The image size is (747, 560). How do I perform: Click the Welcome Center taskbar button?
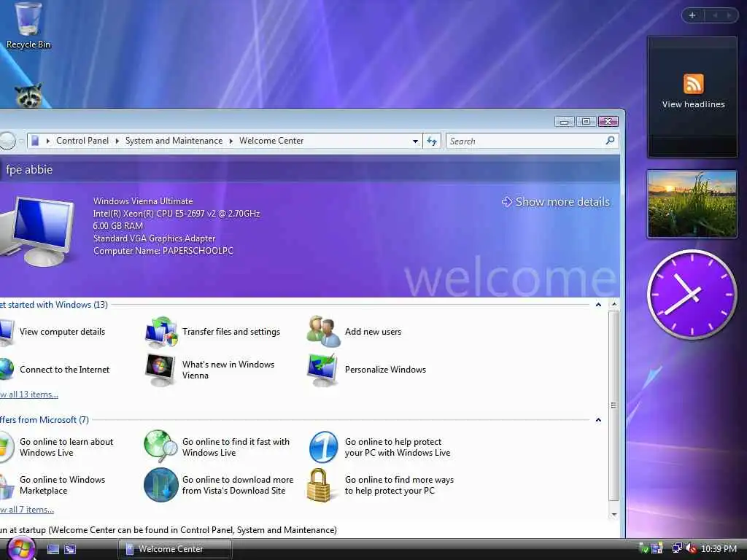[175, 549]
